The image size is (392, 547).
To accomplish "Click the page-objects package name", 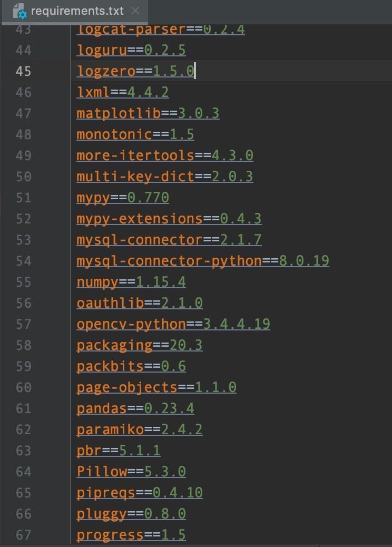I will tap(127, 387).
